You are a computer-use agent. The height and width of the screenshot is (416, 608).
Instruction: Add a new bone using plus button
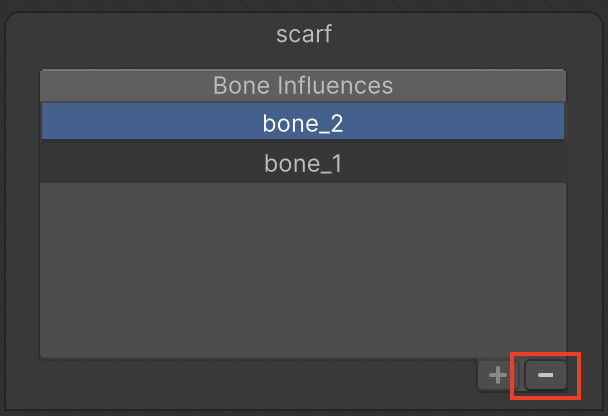click(x=497, y=376)
